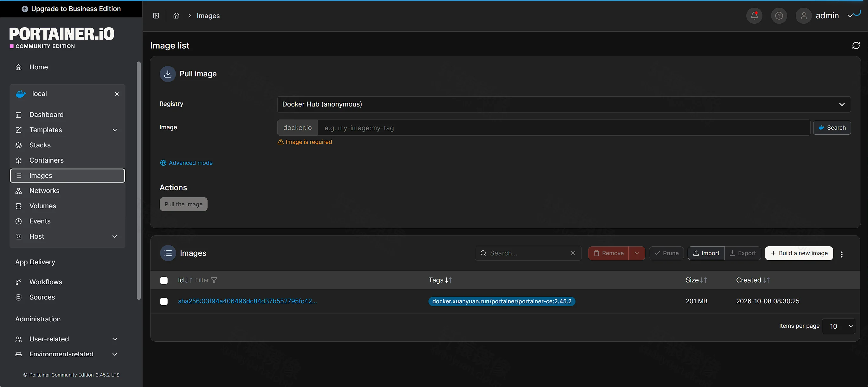The image size is (868, 387).
Task: Tick the checkbox for sha256:03f94a40 image
Action: 164,301
